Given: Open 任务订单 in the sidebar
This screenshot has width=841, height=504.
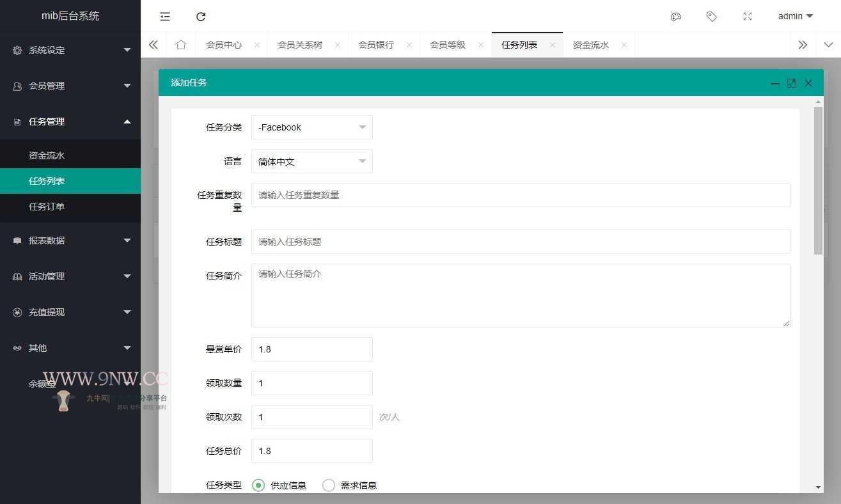Looking at the screenshot, I should pos(70,207).
